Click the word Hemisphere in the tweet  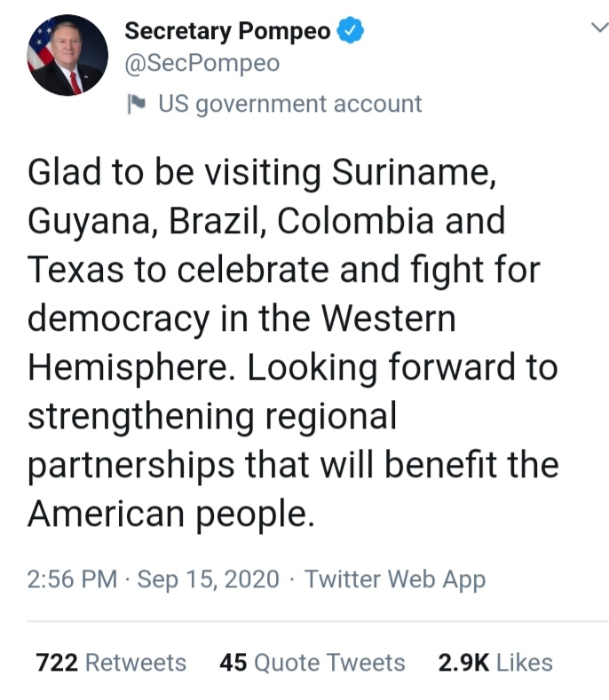132,367
